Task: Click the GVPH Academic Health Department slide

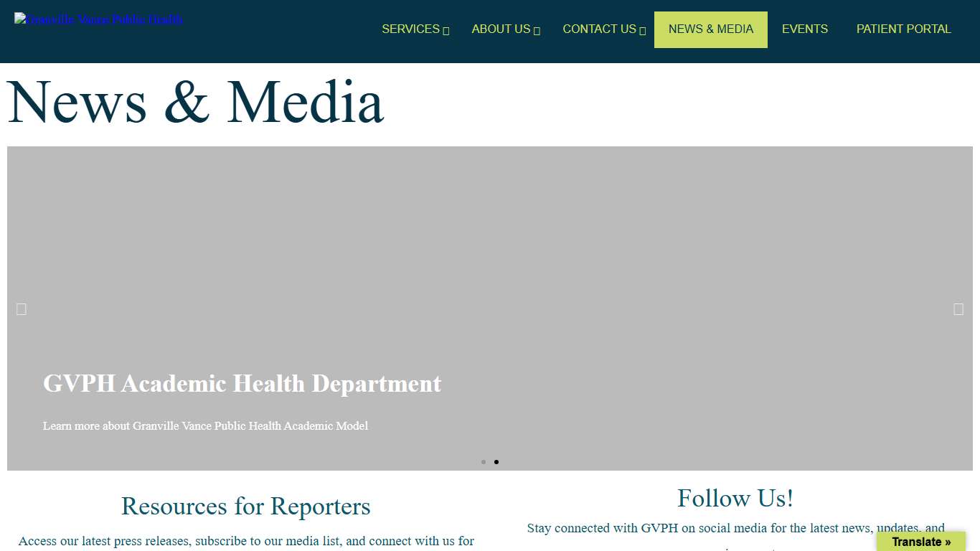Action: [242, 384]
